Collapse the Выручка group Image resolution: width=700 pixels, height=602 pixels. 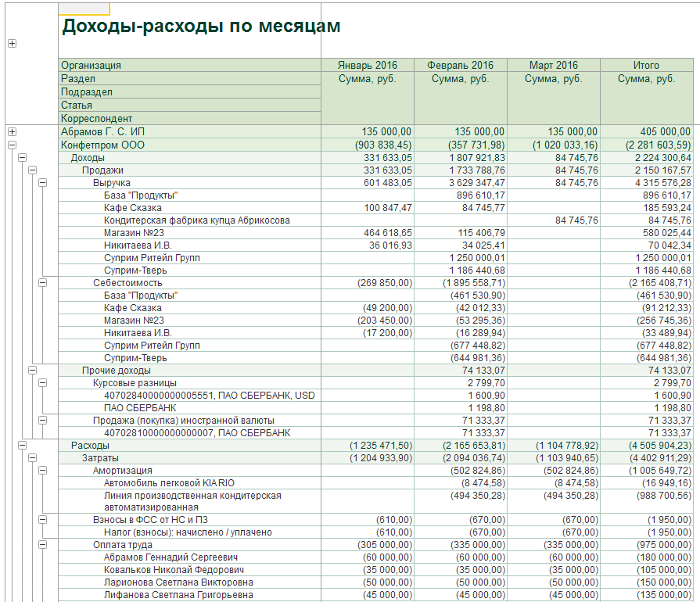point(43,182)
